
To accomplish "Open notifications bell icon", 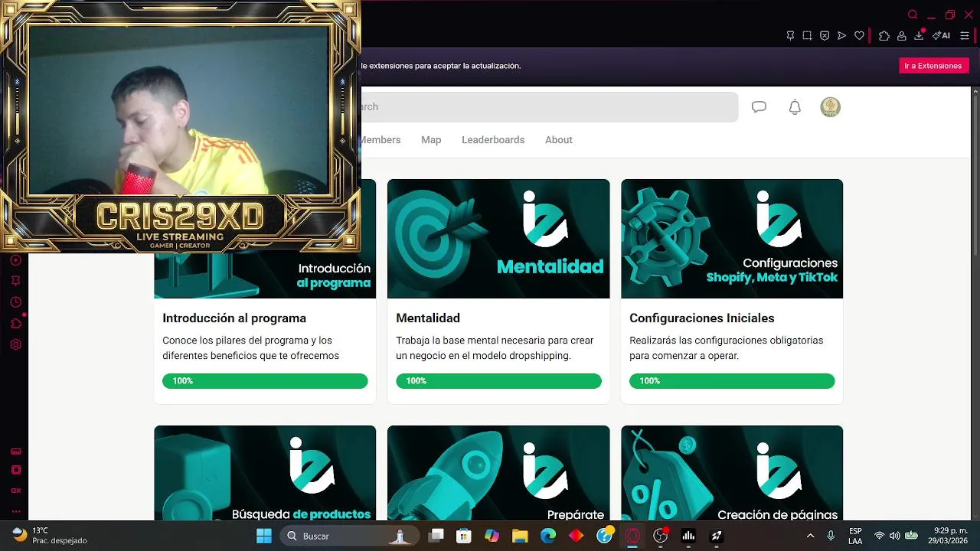I will pos(795,107).
